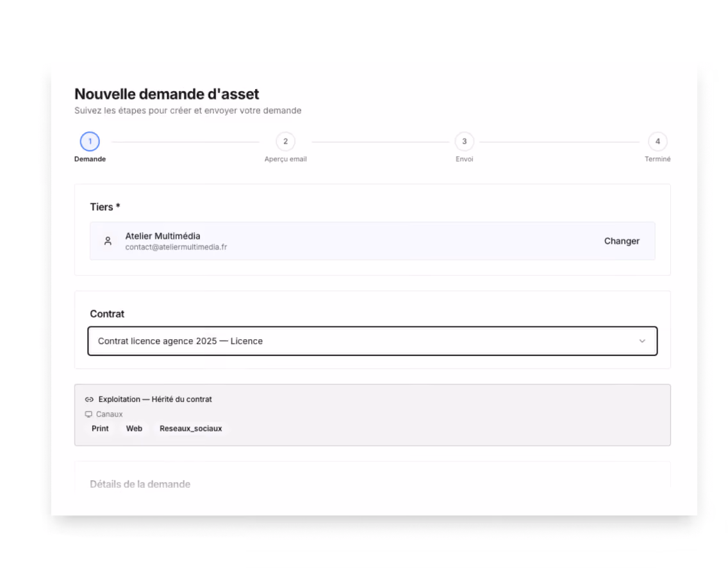The image size is (728, 577).
Task: Click the Nouvelle demande d'asset heading
Action: (x=167, y=94)
